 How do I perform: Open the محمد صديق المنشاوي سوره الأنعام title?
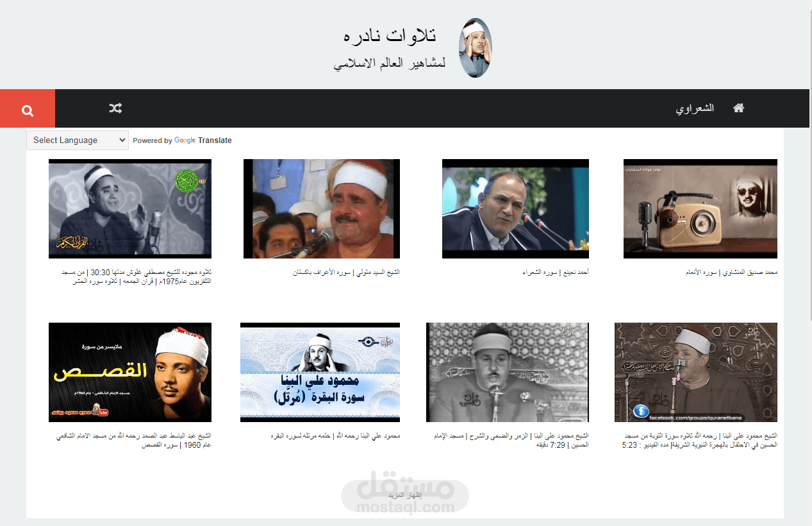click(731, 273)
